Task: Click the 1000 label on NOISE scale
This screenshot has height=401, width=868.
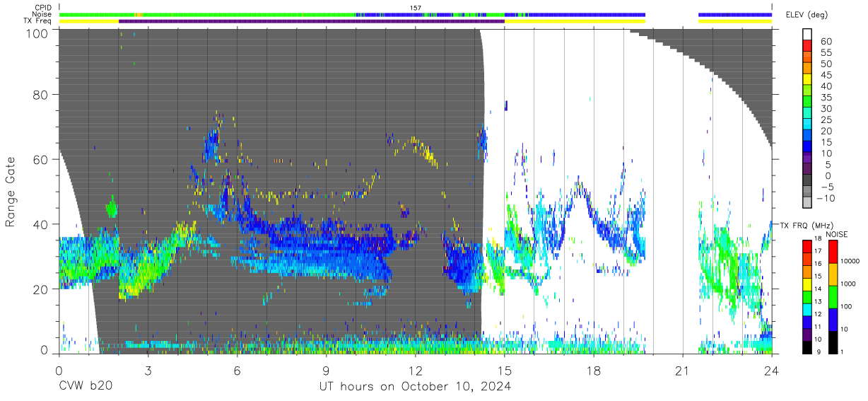Action: tap(849, 284)
